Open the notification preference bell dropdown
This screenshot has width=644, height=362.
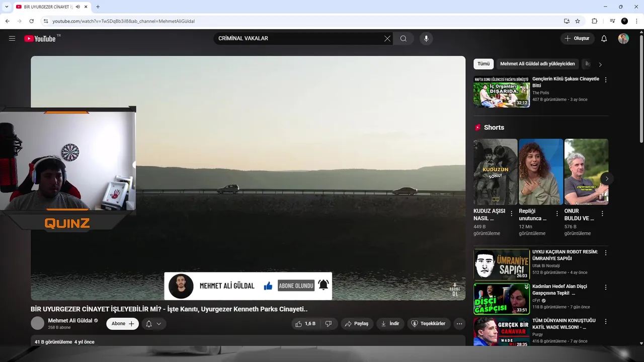pos(154,324)
